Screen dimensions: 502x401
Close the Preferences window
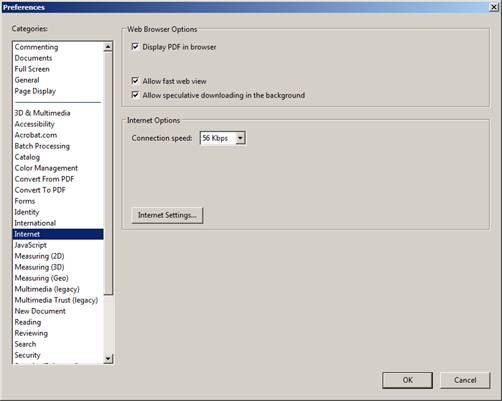(494, 7)
